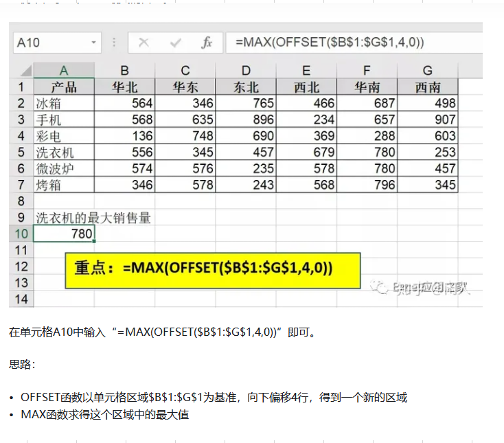Viewport: 504px width, 443px height.
Task: Click the 华北 header cell
Action: tap(124, 87)
